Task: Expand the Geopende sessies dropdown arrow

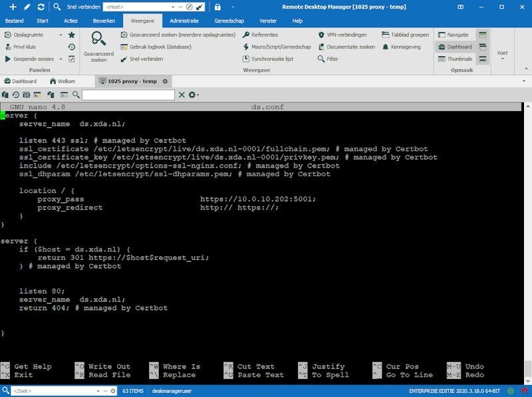Action: 61,59
